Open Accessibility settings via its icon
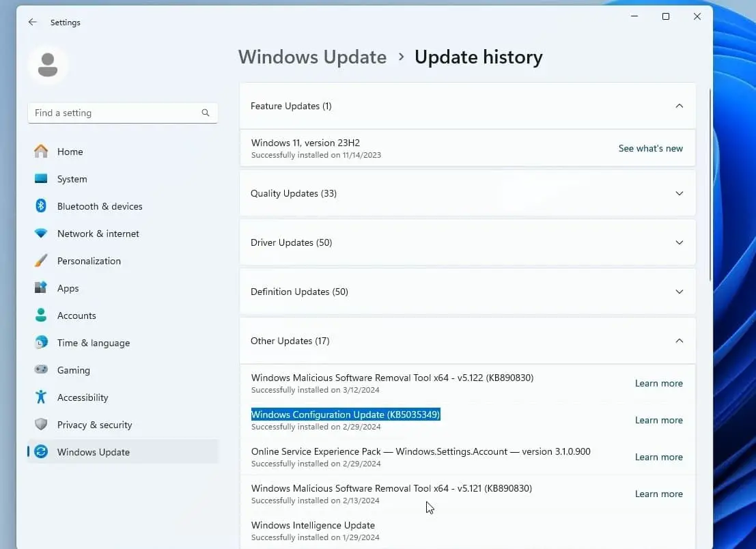The width and height of the screenshot is (756, 549). pyautogui.click(x=41, y=397)
